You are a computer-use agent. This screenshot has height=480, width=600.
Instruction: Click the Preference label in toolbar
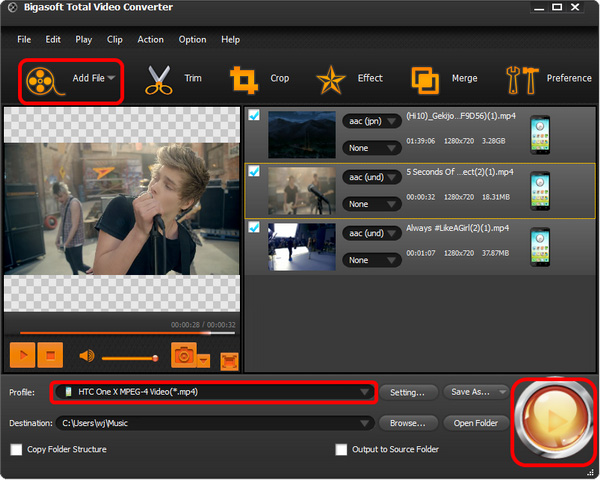click(x=569, y=78)
